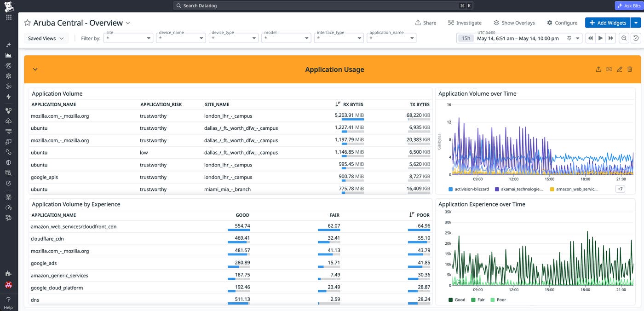Open the model filter dropdown
This screenshot has height=311, width=644.
click(286, 38)
